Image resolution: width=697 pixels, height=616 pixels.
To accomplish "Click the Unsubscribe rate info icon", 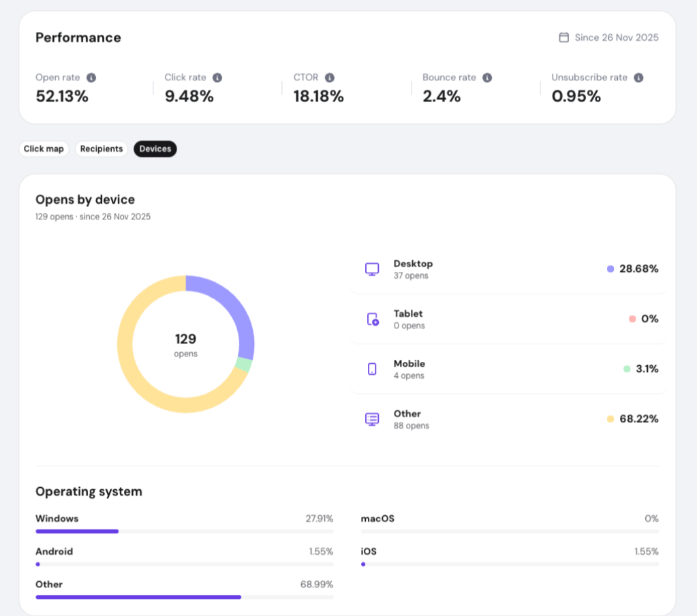I will 639,78.
